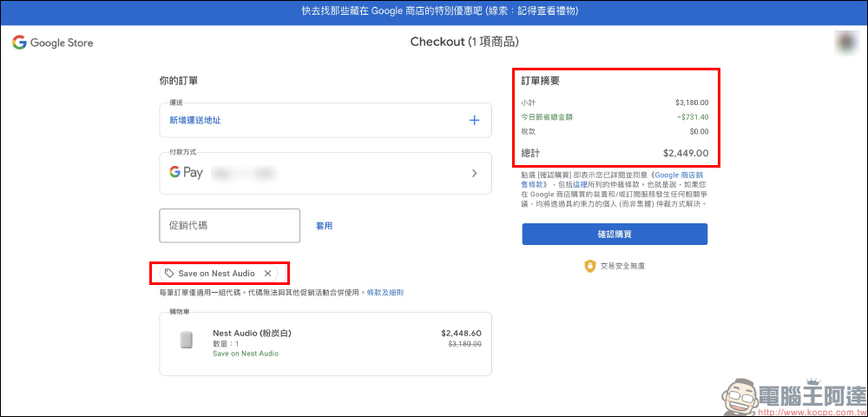Screen dimensions: 868x417
Task: Click the G Pay logo
Action: [x=186, y=173]
